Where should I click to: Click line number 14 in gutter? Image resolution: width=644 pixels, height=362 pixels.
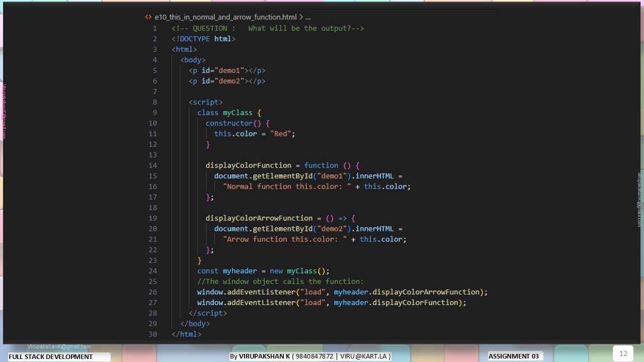pos(153,165)
